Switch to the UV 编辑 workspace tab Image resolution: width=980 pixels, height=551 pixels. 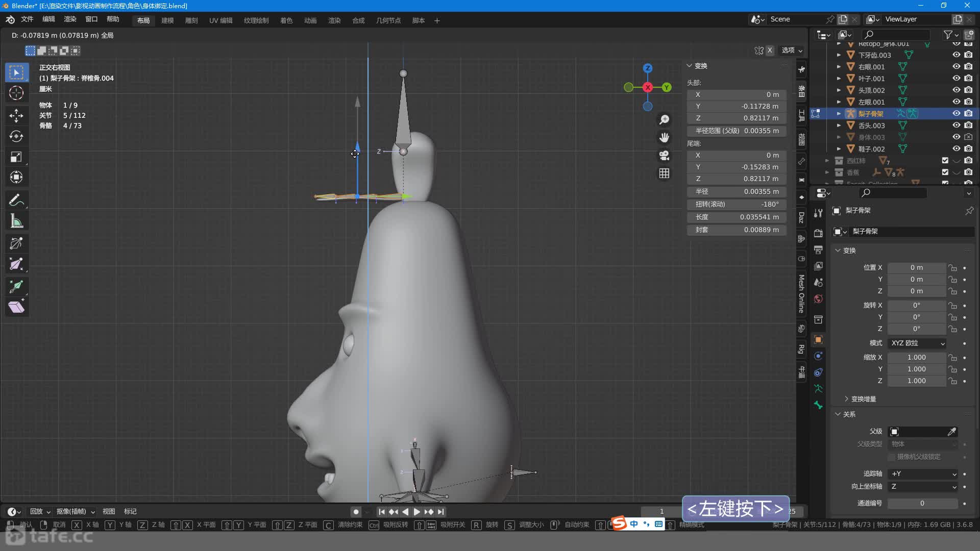220,20
